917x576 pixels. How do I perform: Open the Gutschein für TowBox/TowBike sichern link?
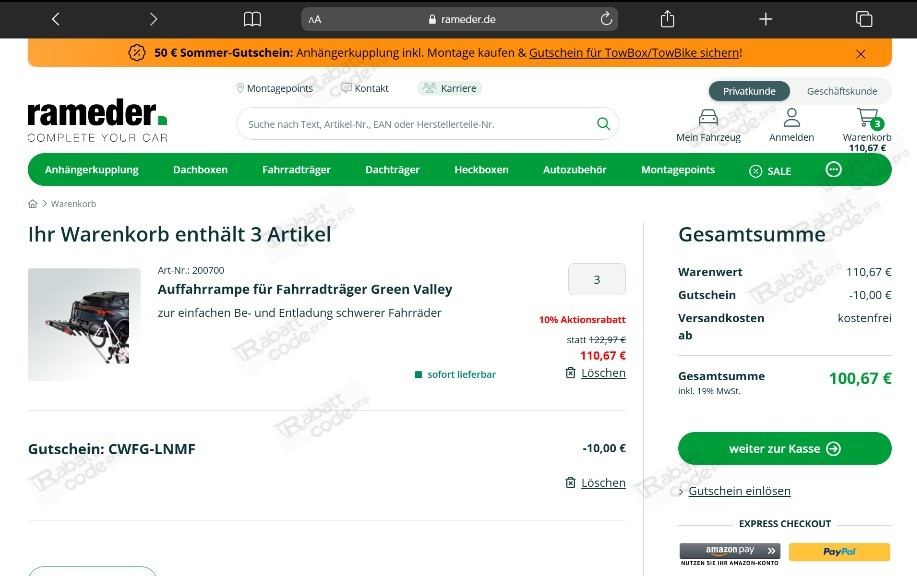coord(634,53)
